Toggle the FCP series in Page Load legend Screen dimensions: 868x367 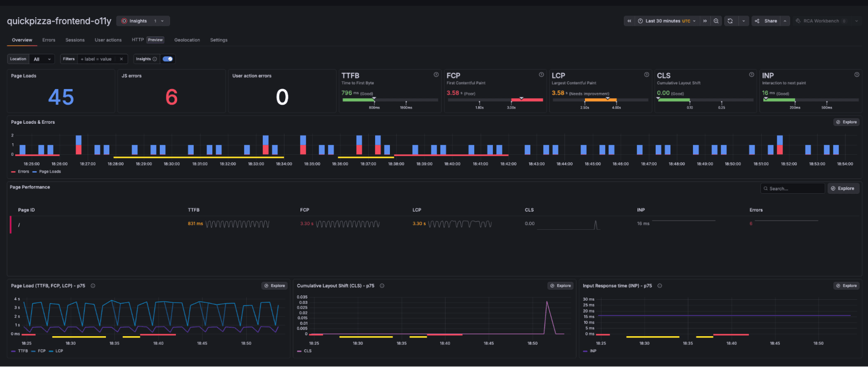(38, 351)
